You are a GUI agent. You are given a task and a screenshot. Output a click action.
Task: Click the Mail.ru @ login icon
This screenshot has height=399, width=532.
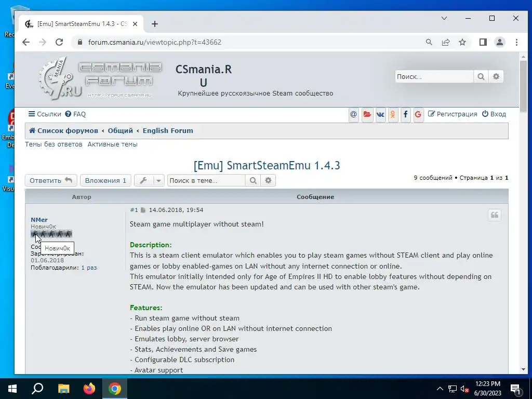353,114
